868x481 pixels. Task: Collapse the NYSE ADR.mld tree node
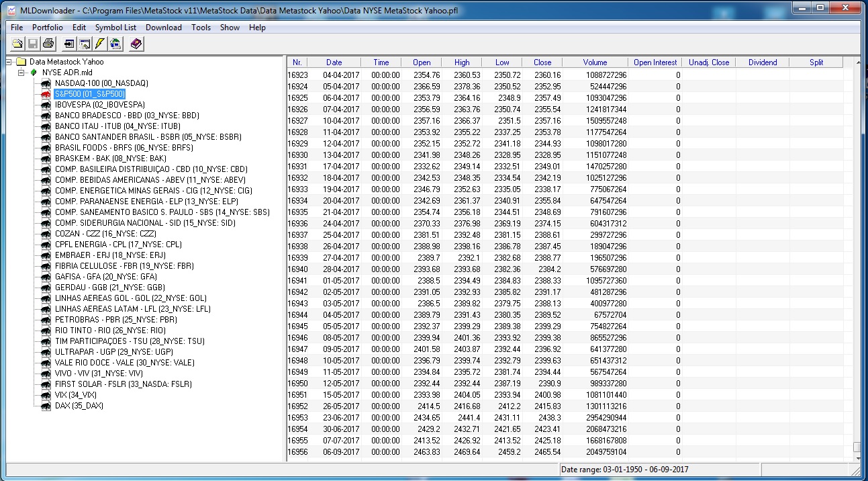tap(21, 73)
